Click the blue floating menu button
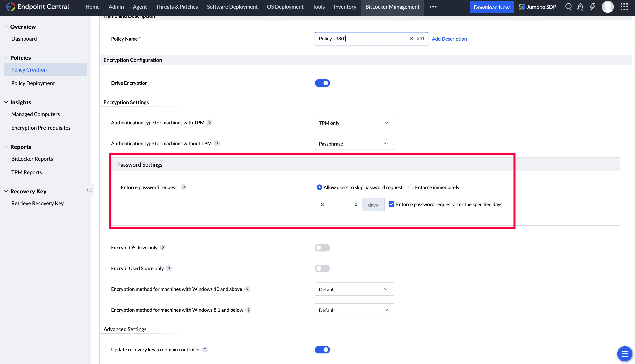635x364 pixels. coord(624,354)
